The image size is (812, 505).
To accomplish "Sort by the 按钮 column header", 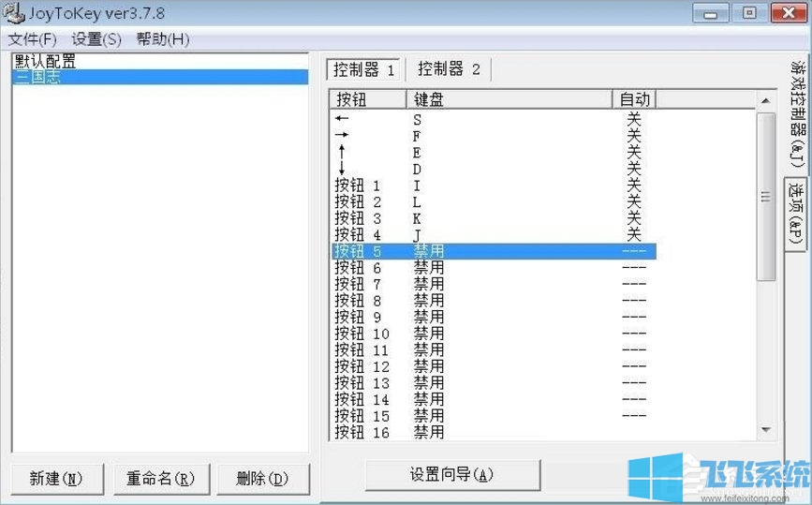I will [x=368, y=99].
